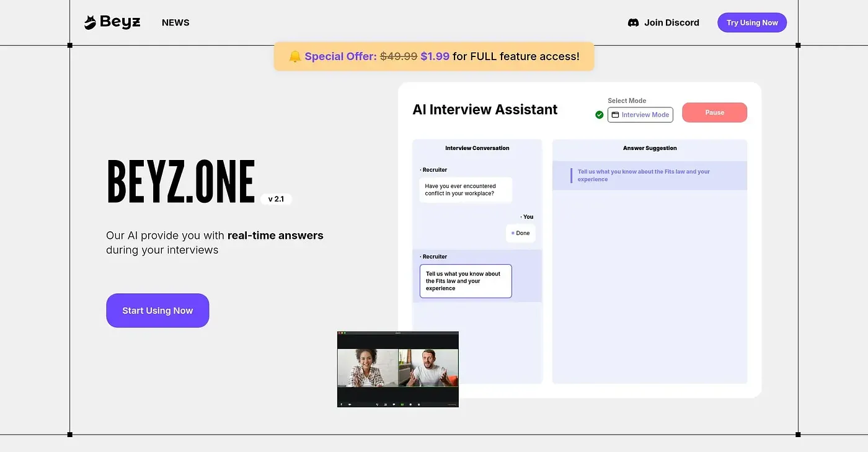Viewport: 868px width, 452px height.
Task: Click the video call thumbnail
Action: [x=398, y=370]
